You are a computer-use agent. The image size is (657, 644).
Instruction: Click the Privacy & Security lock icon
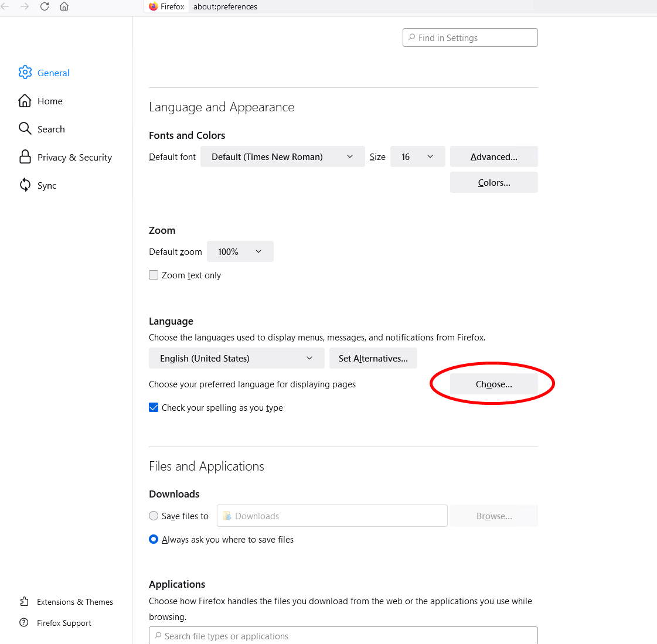tap(25, 156)
